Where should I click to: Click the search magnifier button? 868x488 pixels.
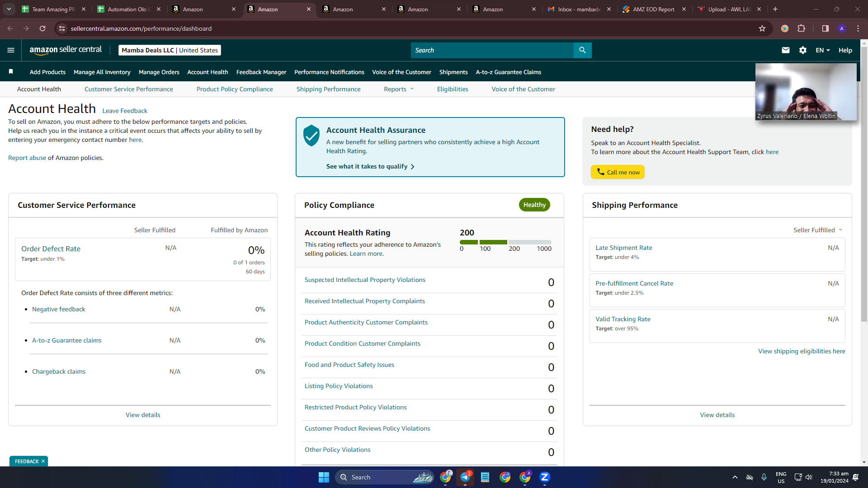tap(582, 50)
